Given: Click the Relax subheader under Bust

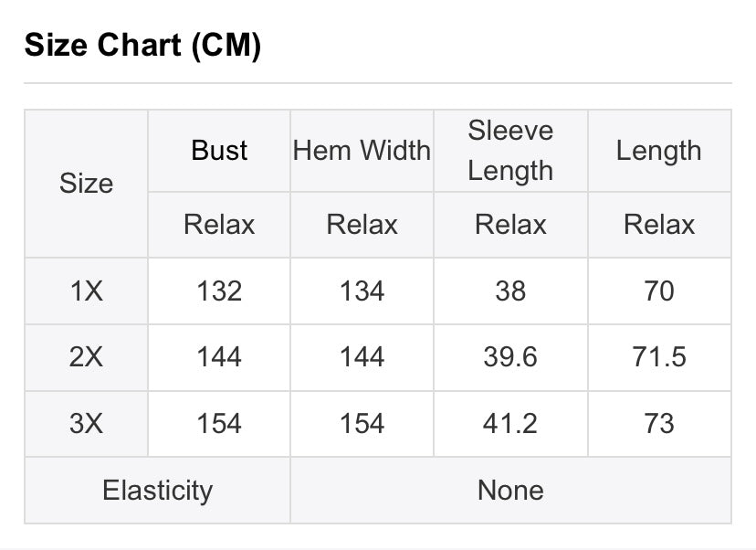Looking at the screenshot, I should coord(219,225).
